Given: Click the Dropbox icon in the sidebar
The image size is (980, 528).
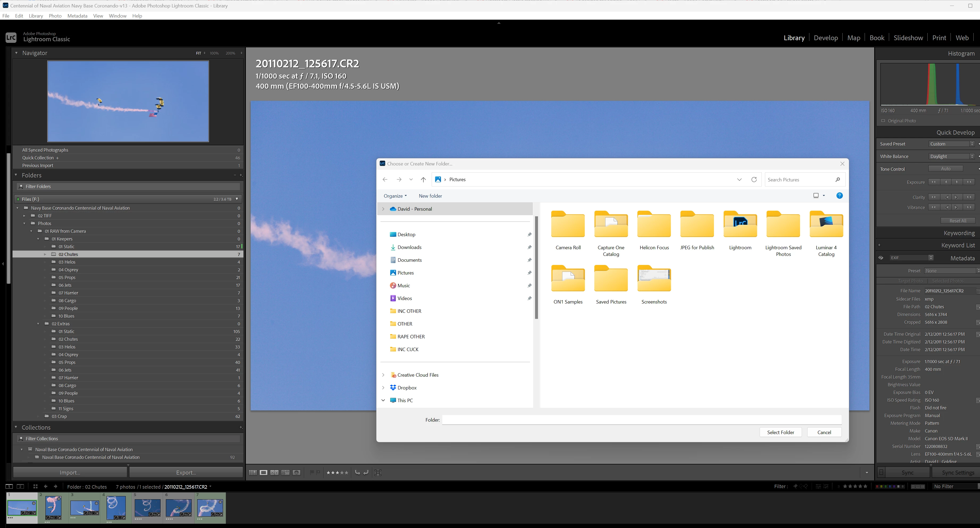Looking at the screenshot, I should [x=393, y=388].
